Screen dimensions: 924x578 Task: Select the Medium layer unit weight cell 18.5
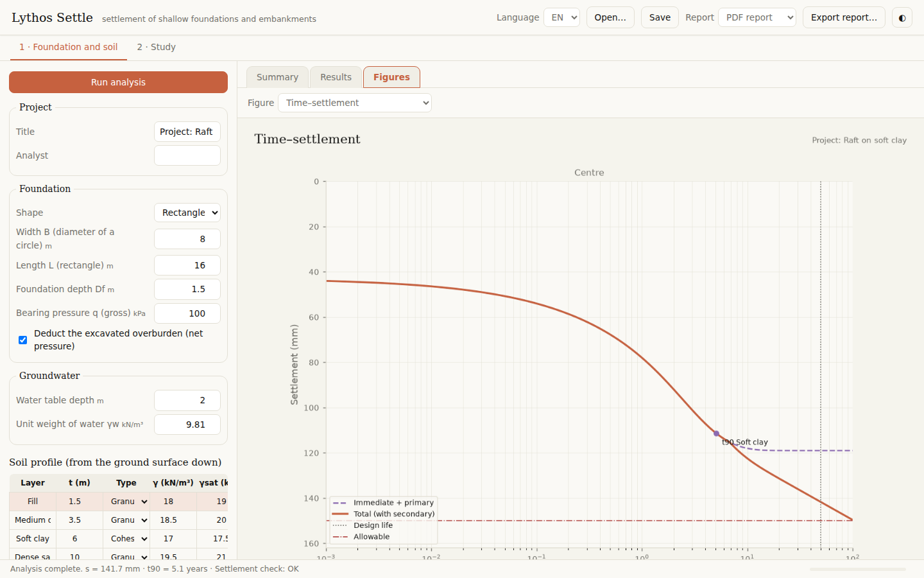174,520
